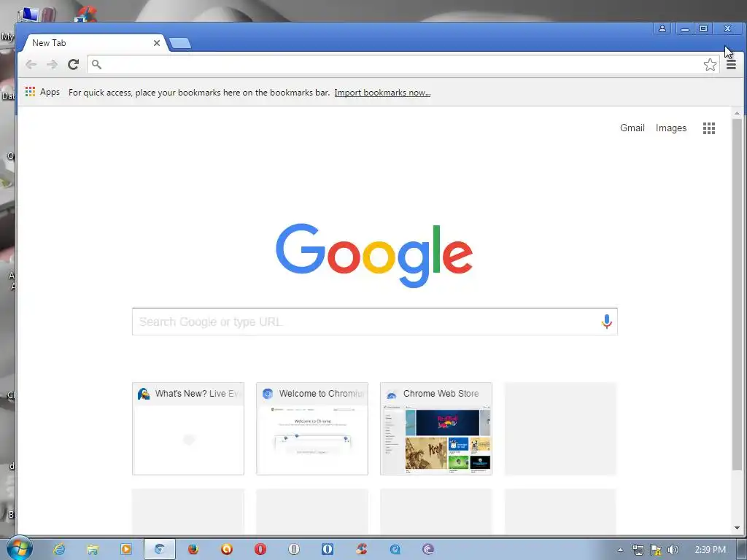
Task: Open the Windows Start menu
Action: point(19,549)
